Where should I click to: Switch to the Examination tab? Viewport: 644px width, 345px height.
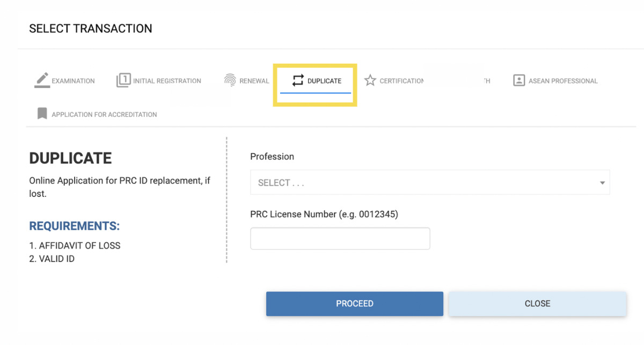(x=64, y=80)
